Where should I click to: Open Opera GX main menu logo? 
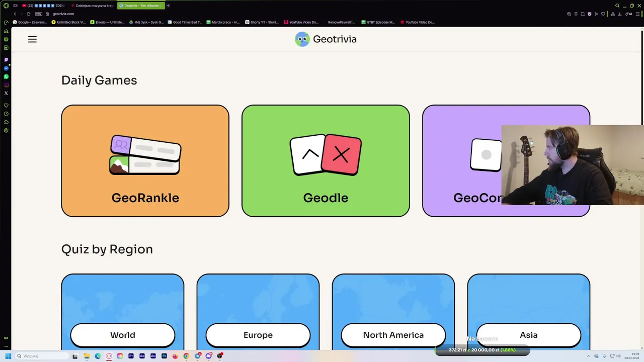pyautogui.click(x=6, y=6)
